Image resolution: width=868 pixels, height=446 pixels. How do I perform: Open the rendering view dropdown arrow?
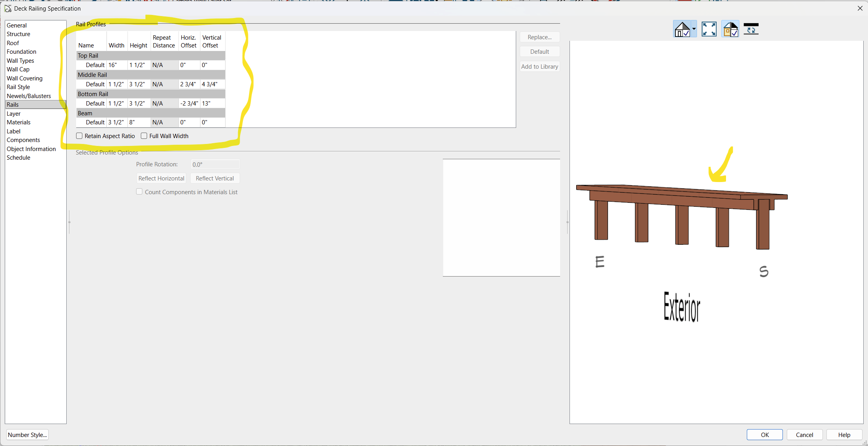694,29
